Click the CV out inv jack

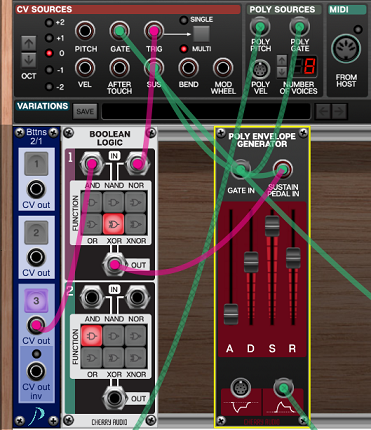click(36, 371)
